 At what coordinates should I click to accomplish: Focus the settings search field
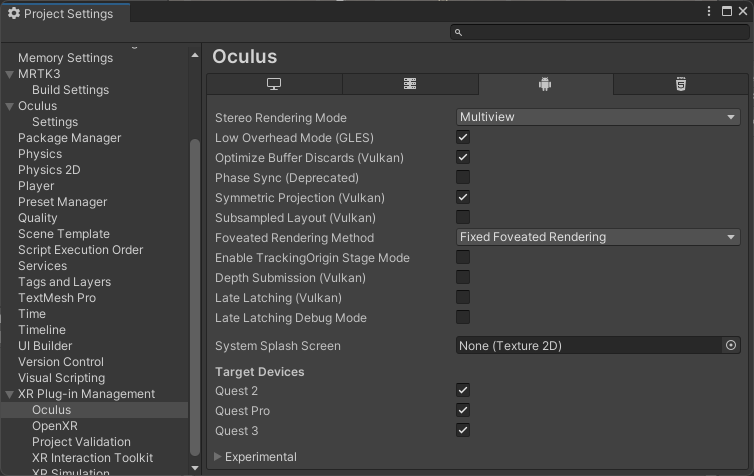[x=600, y=32]
